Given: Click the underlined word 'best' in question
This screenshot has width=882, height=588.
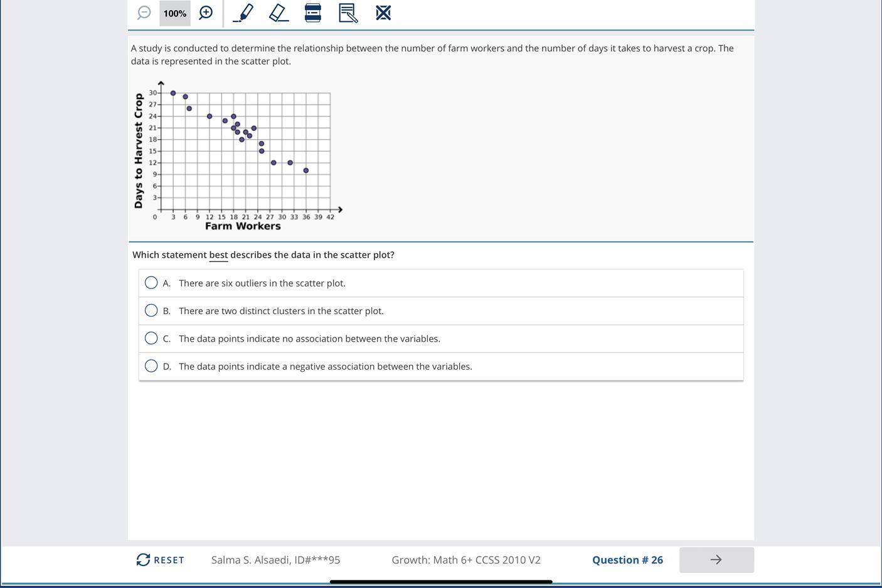Looking at the screenshot, I should pyautogui.click(x=218, y=255).
